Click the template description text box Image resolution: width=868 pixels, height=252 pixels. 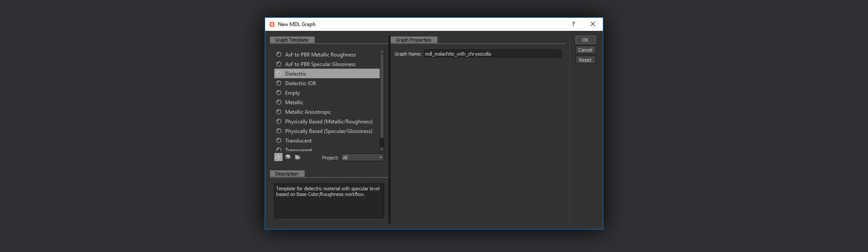click(329, 201)
